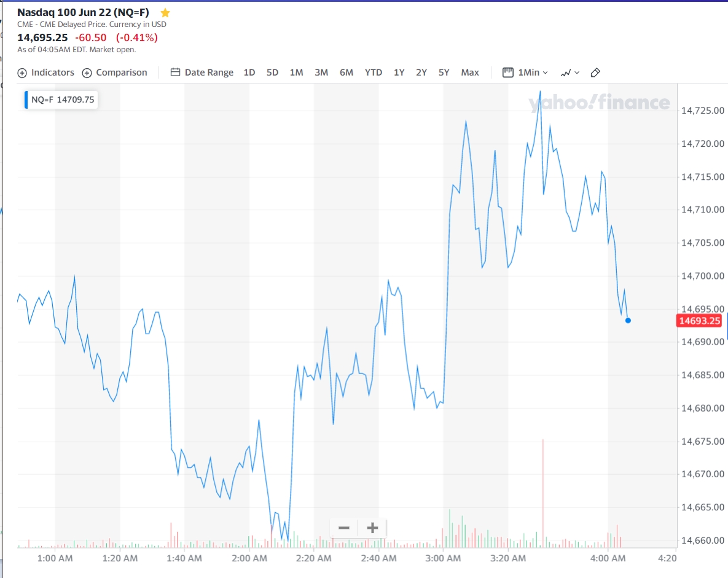Zoom in with the plus button
Screen dimensions: 728x578
point(372,528)
